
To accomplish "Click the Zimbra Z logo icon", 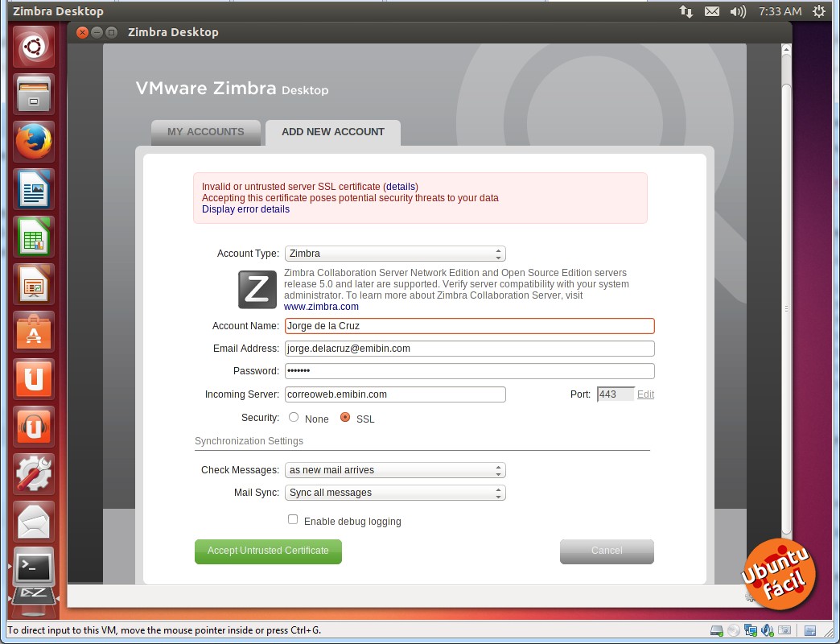I will (x=257, y=289).
